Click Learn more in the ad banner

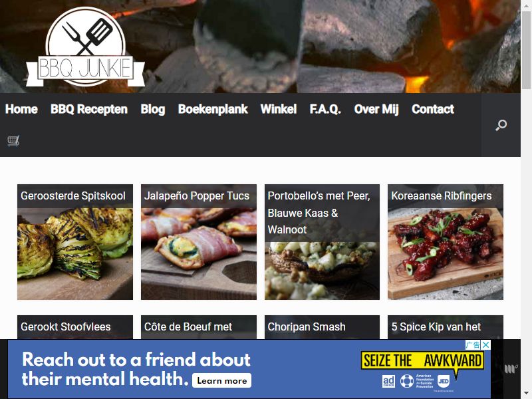(x=222, y=380)
